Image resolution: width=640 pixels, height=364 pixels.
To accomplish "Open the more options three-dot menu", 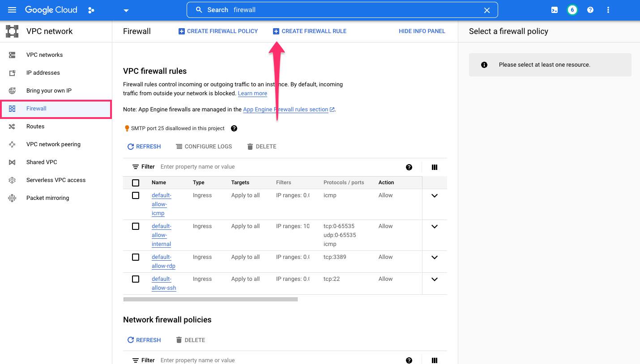I will coord(608,9).
